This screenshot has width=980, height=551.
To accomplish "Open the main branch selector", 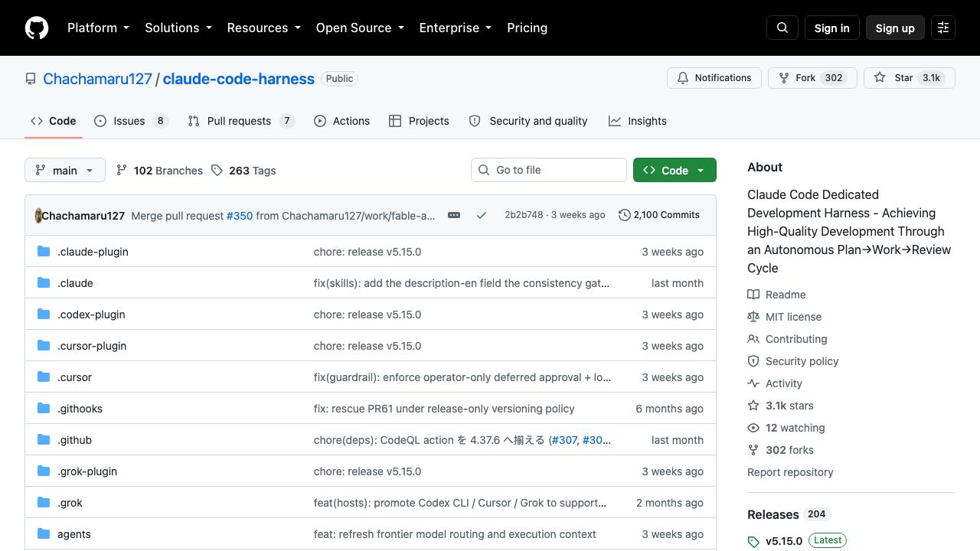I will [x=64, y=170].
